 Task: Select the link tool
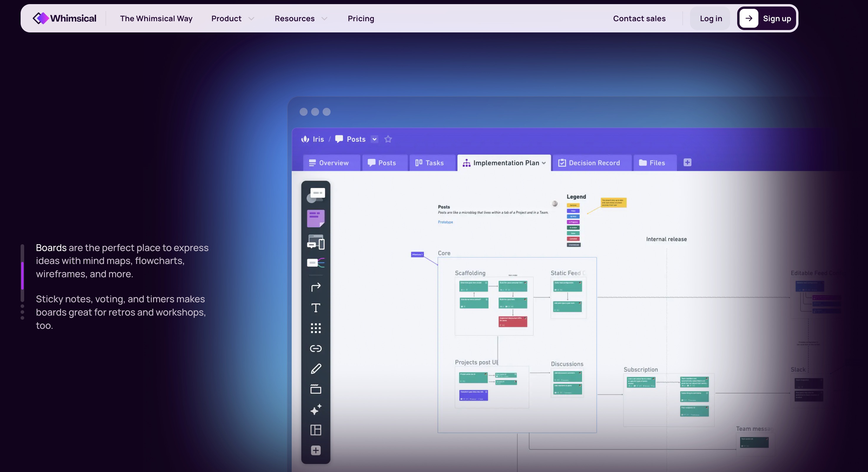point(316,348)
